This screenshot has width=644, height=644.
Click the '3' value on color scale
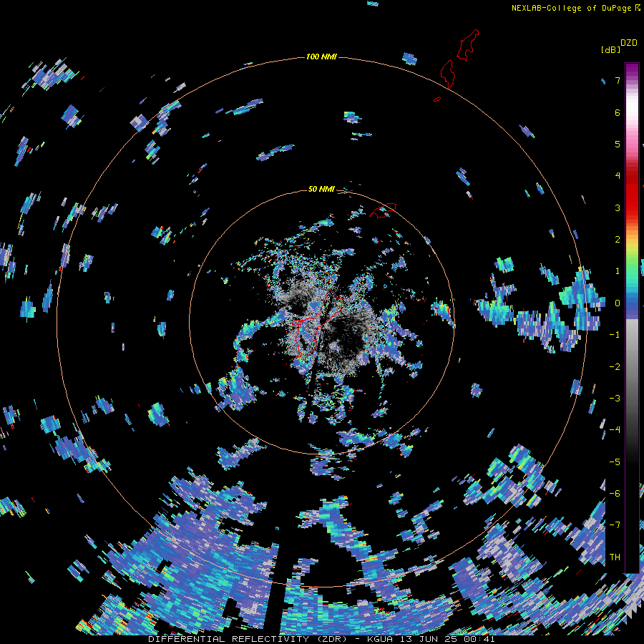pyautogui.click(x=618, y=208)
